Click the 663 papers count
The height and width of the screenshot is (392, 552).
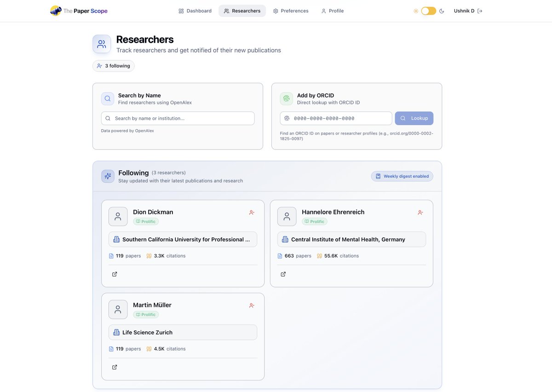click(294, 256)
